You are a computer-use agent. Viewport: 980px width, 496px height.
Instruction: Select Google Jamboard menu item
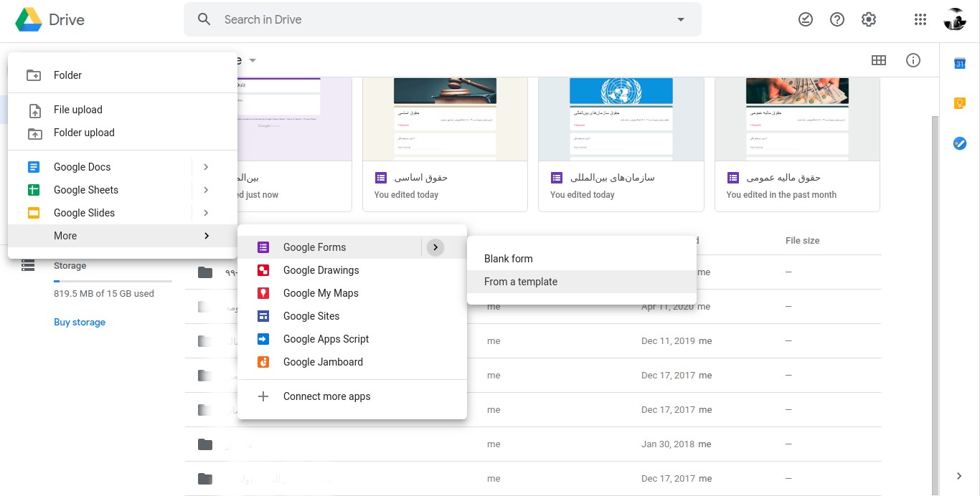pyautogui.click(x=352, y=362)
